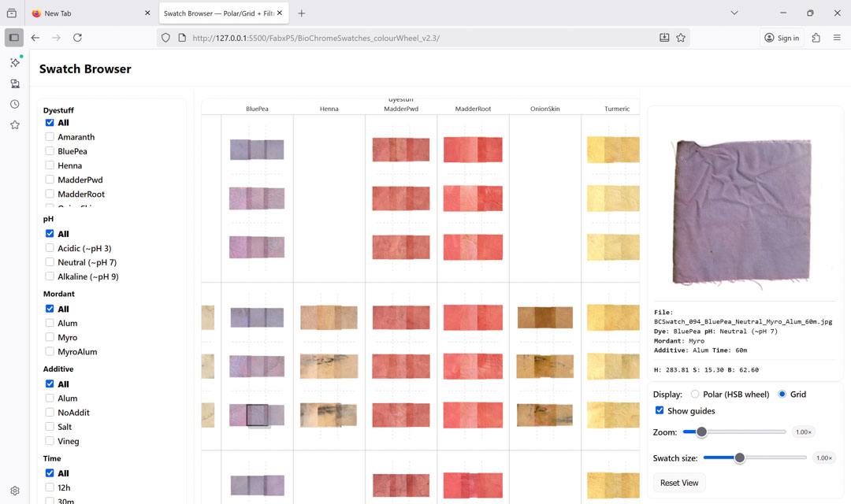The image size is (851, 504).
Task: Open the extensions puzzle icon
Action: pos(816,38)
